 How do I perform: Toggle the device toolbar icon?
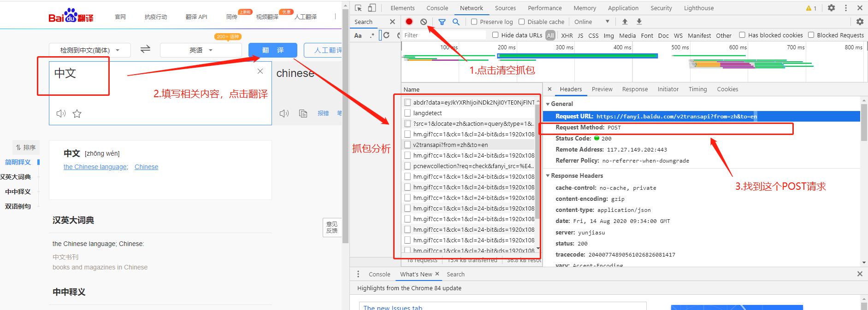click(372, 8)
